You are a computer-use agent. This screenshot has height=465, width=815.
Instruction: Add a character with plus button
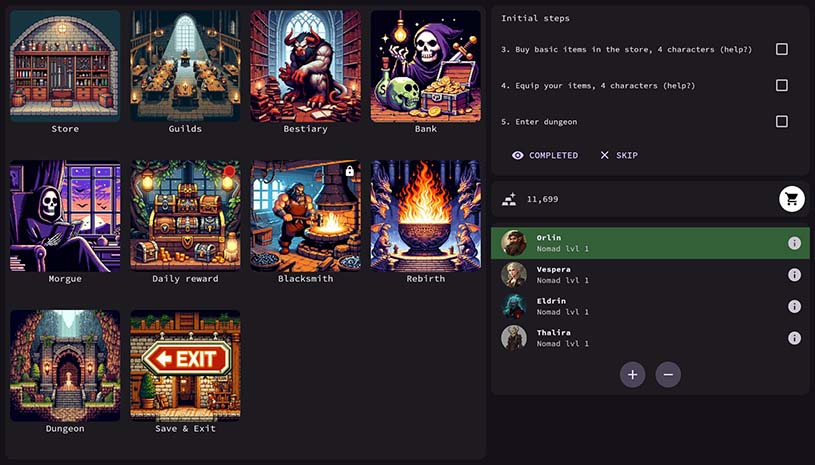tap(632, 375)
